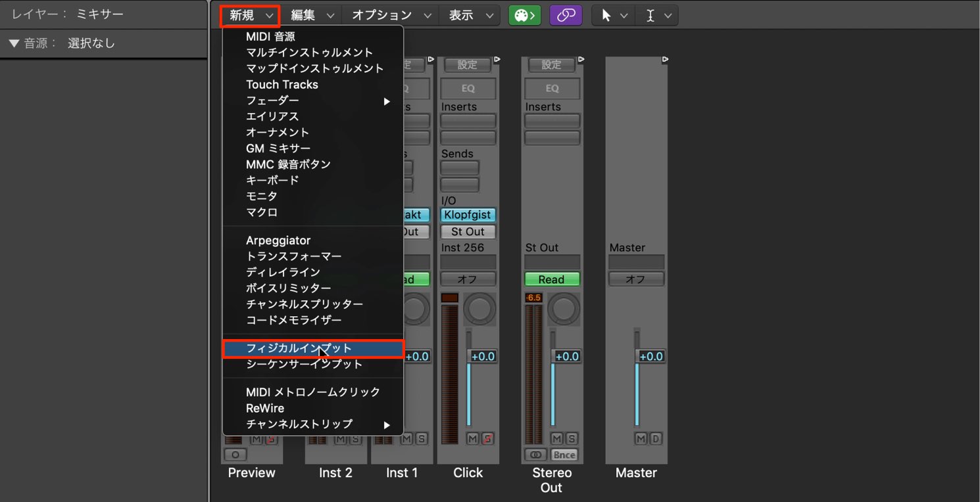Select キーボード menu item
Screen dimensions: 980x502
pos(313,180)
